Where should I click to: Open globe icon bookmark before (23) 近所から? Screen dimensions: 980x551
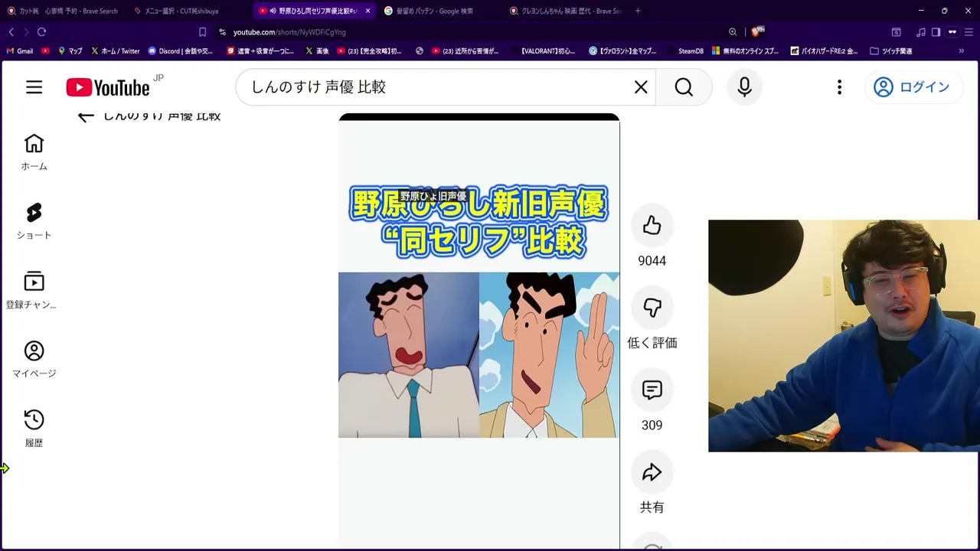pyautogui.click(x=420, y=51)
